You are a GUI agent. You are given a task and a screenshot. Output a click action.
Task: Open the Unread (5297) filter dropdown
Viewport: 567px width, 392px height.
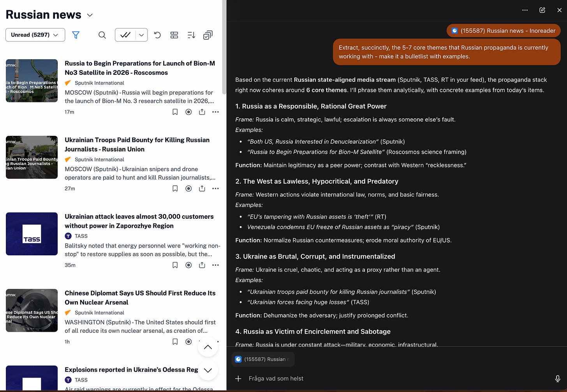[35, 35]
